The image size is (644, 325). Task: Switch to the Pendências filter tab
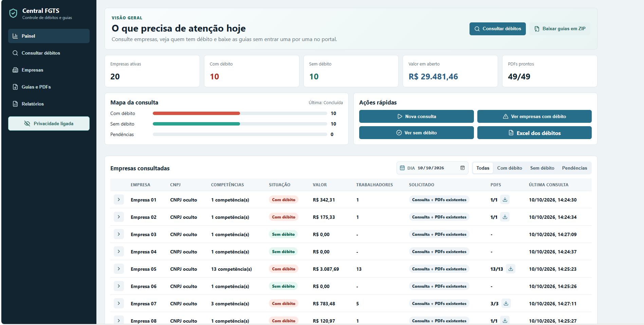pyautogui.click(x=574, y=168)
